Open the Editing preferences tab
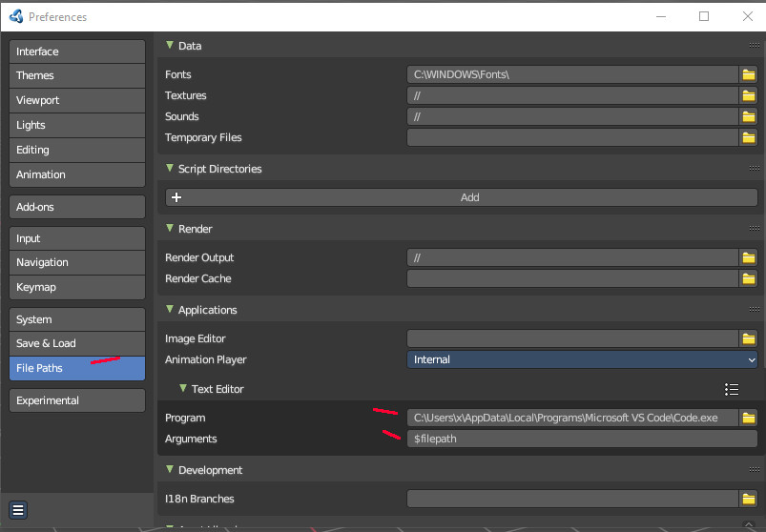This screenshot has height=532, width=766. 77,150
